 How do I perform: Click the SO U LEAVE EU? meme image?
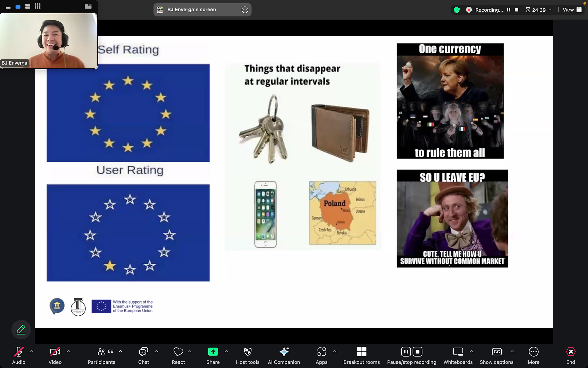click(x=452, y=218)
